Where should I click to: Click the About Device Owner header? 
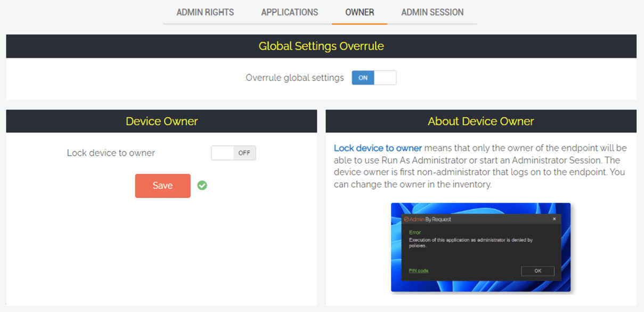480,122
